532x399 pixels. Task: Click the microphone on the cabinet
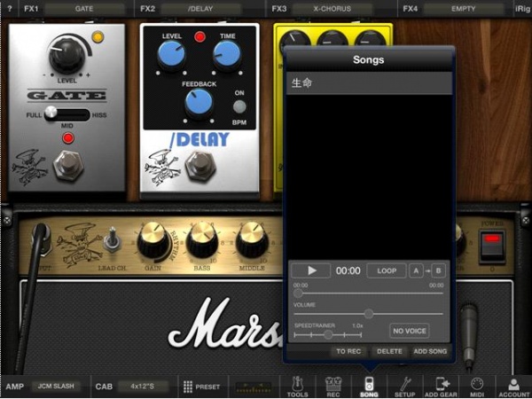pos(470,336)
